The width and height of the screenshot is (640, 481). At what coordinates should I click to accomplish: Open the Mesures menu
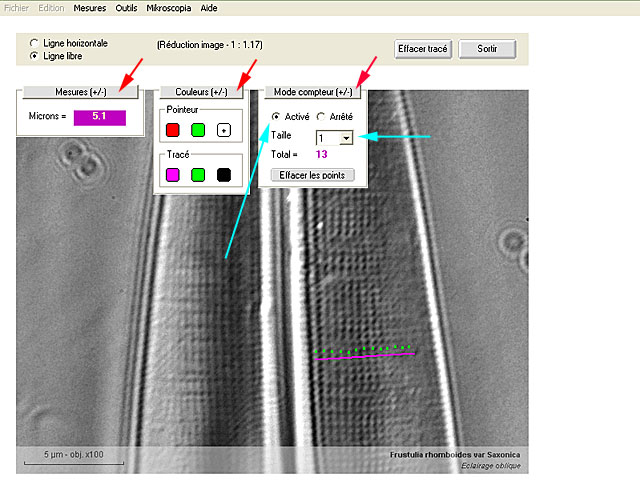[x=89, y=8]
